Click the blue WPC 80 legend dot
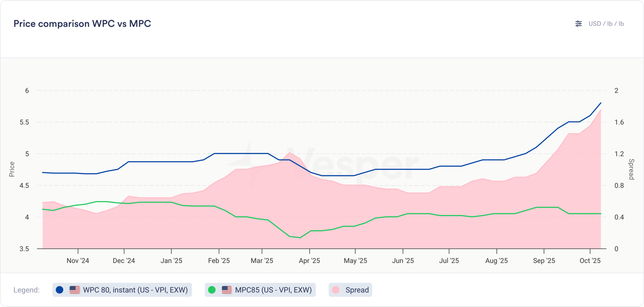The height and width of the screenshot is (307, 644). coord(60,290)
